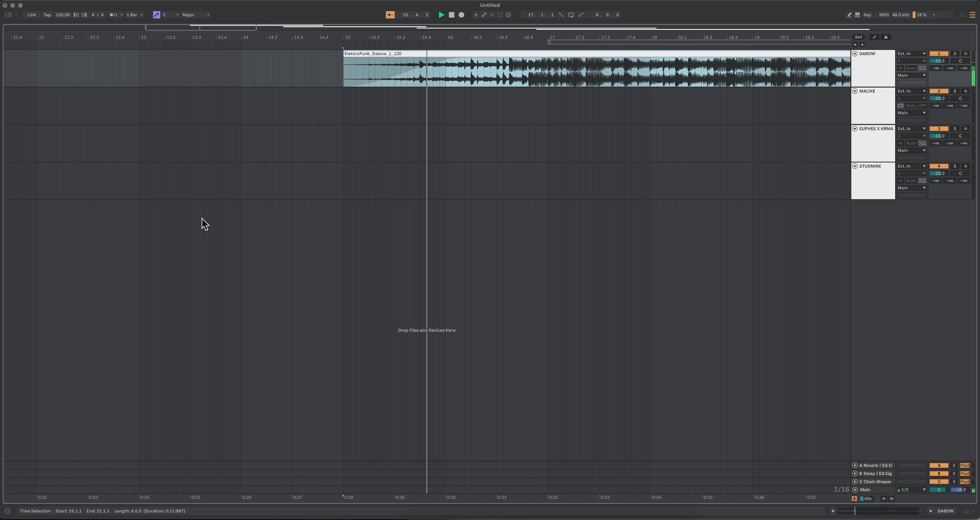The width and height of the screenshot is (980, 520).
Task: Solo the DABOW track
Action: (x=955, y=54)
